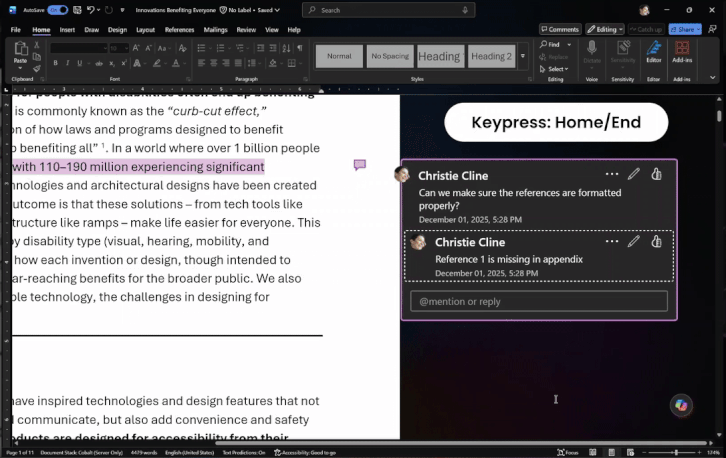Apply the Heading 2 style
726x458 pixels.
(491, 56)
